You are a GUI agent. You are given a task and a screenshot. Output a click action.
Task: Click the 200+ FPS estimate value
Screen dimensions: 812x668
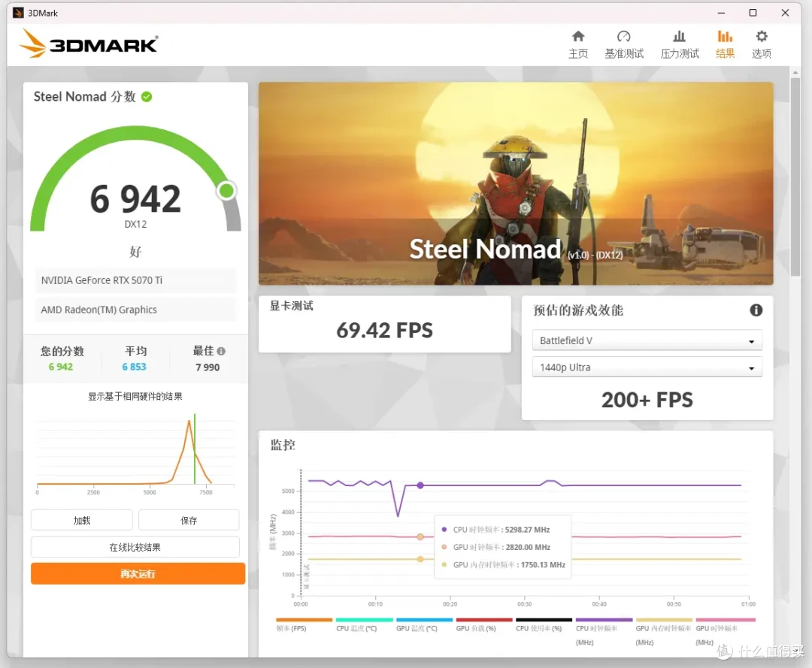[x=647, y=400]
